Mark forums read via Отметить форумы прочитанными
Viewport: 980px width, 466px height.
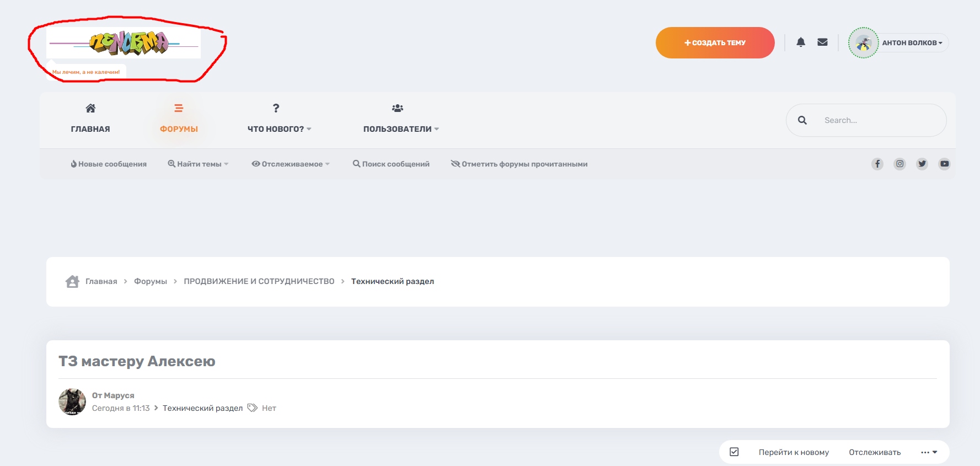click(519, 164)
